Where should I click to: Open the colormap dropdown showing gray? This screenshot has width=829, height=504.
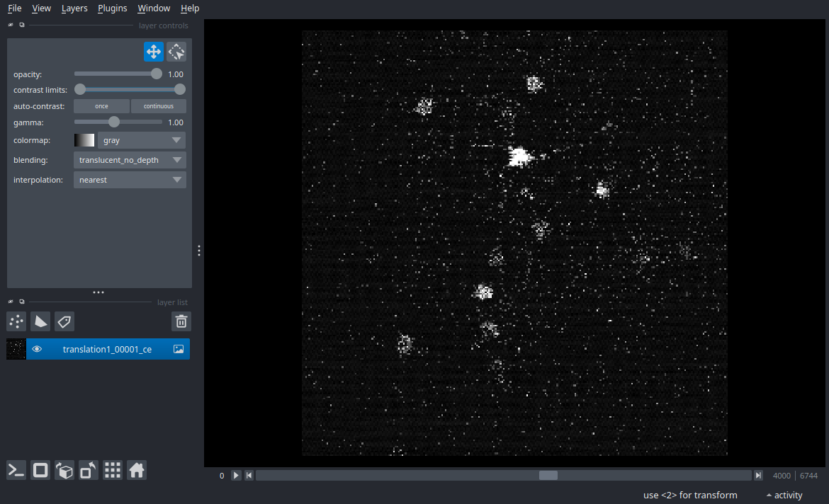pos(141,139)
